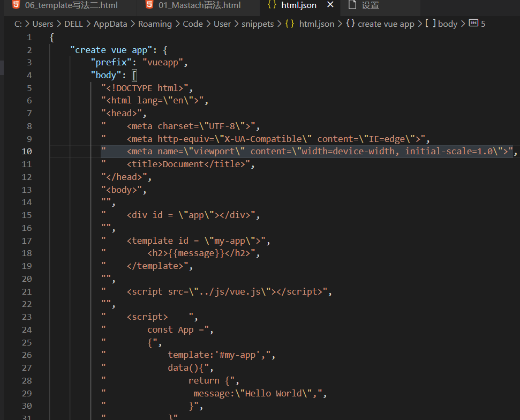Click the HTML5 icon on 01_Mastach tab

point(149,5)
